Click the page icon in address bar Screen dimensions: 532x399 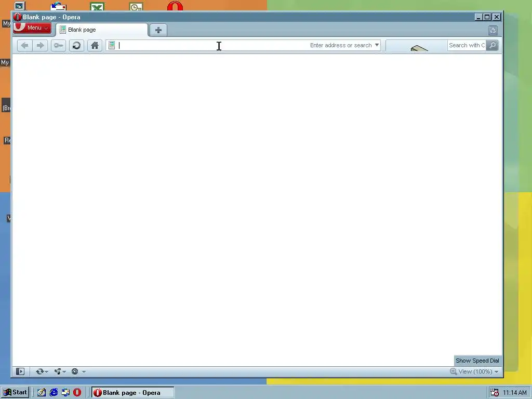click(x=112, y=45)
